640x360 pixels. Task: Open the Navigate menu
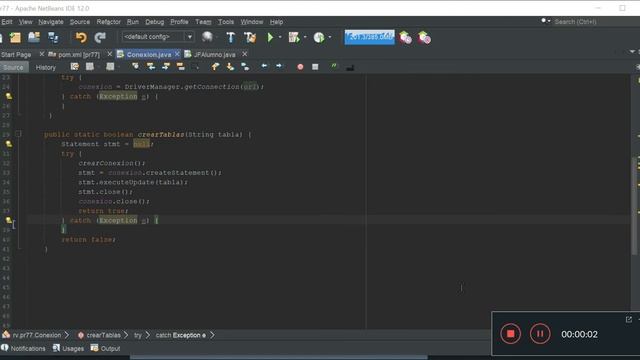point(51,22)
